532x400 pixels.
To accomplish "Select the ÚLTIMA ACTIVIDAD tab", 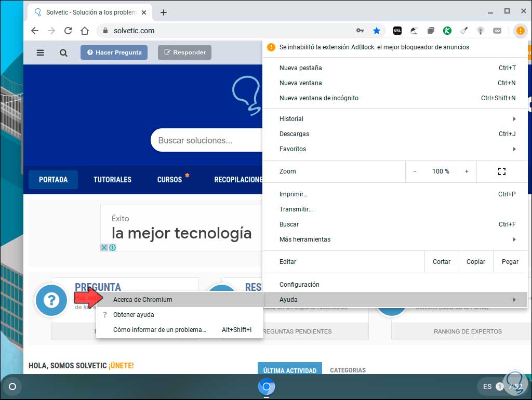I will tap(290, 369).
